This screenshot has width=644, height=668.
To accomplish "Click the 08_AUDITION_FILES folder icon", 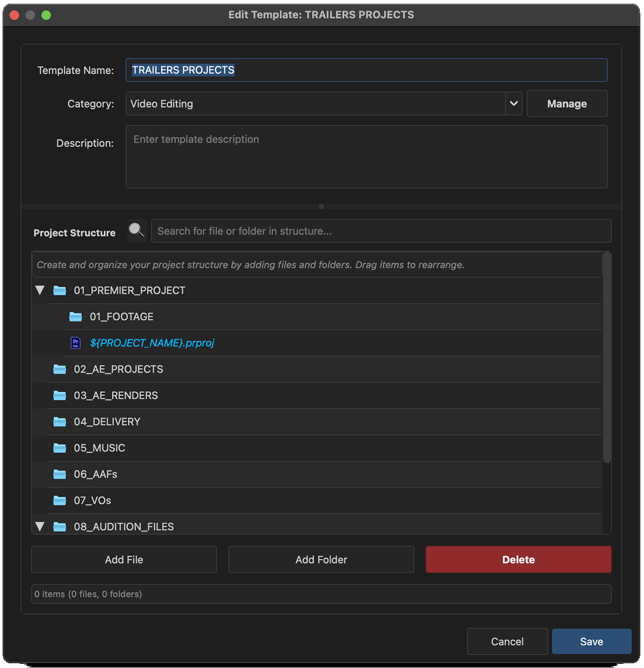I will click(59, 526).
